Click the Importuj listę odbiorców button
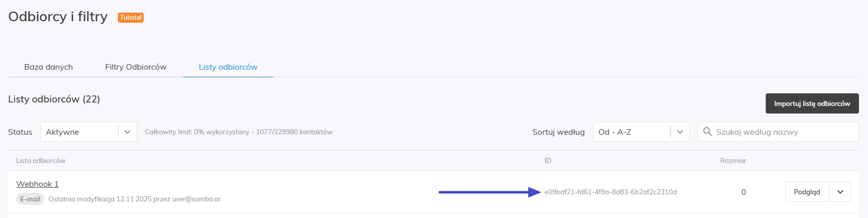The image size is (868, 218). tap(812, 103)
